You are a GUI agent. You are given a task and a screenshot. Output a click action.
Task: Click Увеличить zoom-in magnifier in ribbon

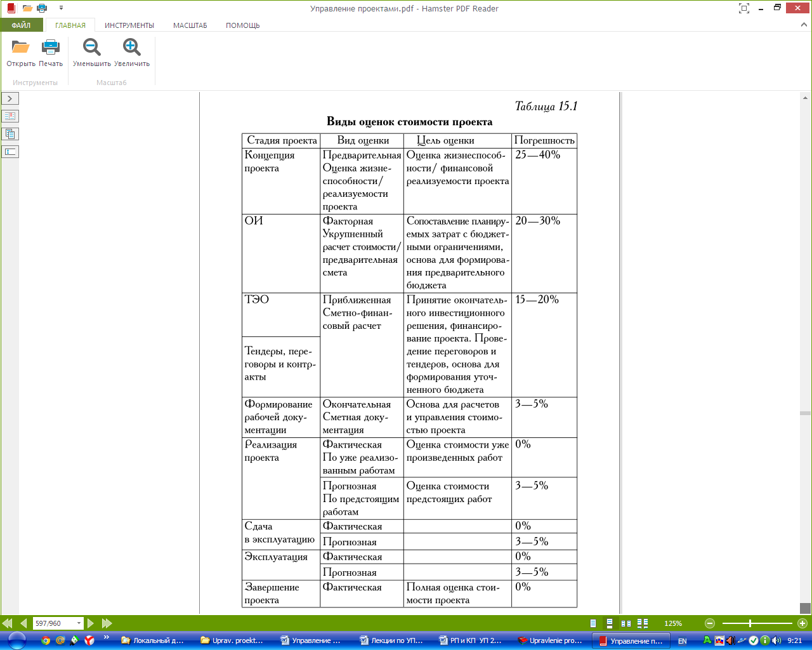(132, 47)
